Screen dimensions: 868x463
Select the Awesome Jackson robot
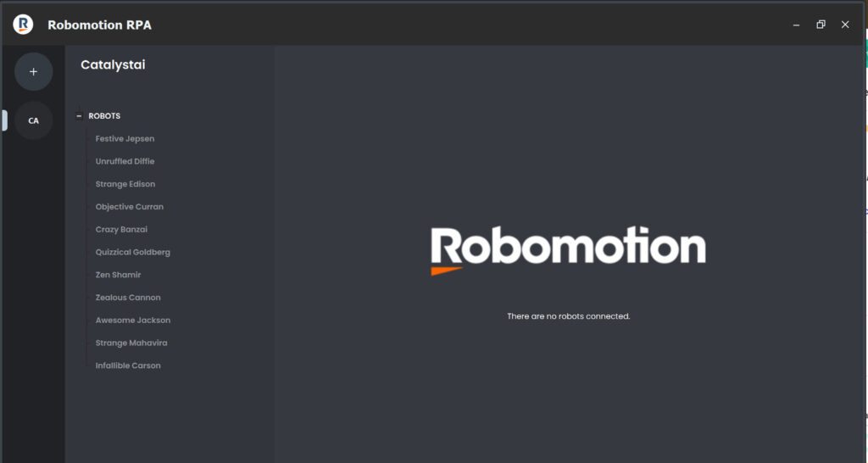point(133,320)
